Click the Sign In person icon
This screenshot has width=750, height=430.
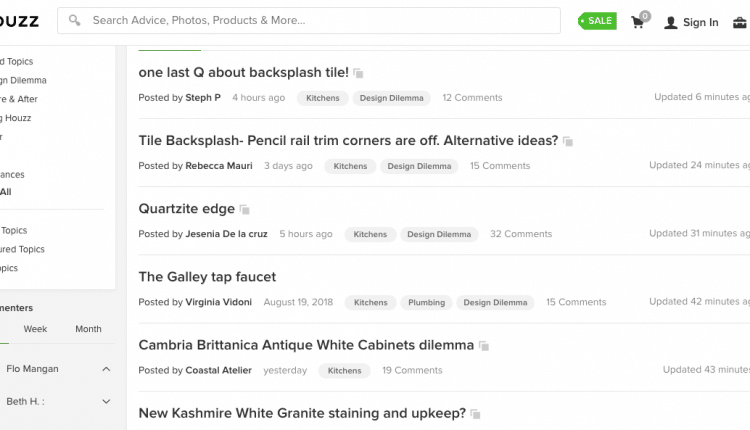[671, 22]
